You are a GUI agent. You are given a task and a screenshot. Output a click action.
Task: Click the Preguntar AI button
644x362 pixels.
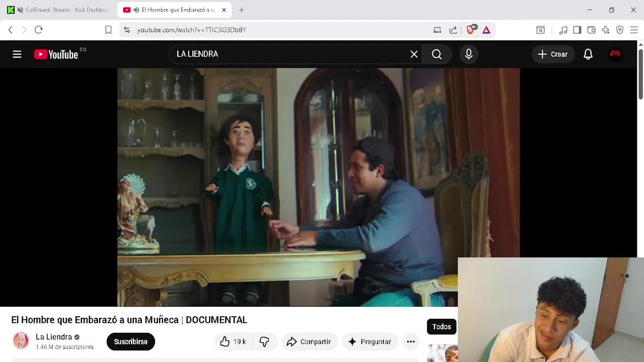pos(370,342)
